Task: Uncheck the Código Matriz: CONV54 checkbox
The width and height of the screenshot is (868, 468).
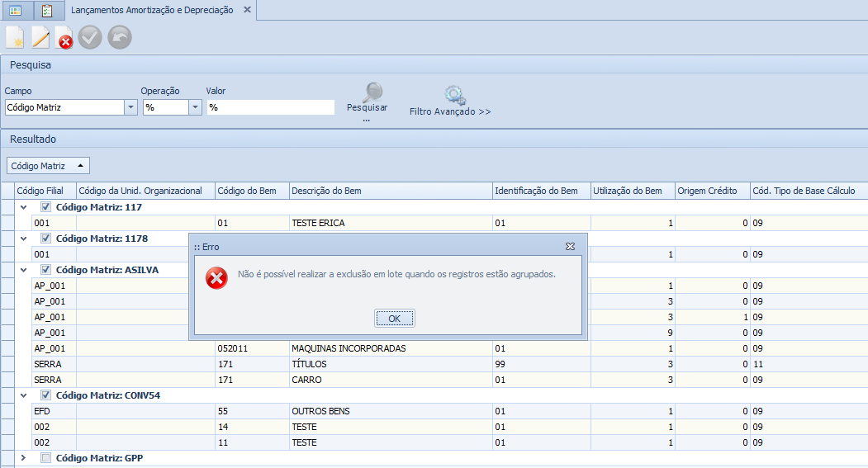Action: (46, 395)
